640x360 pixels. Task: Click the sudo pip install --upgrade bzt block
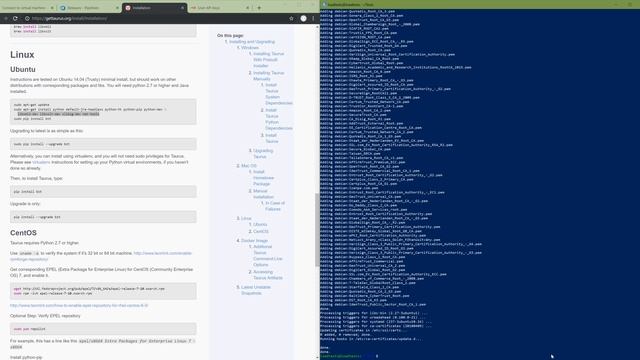coord(103,144)
